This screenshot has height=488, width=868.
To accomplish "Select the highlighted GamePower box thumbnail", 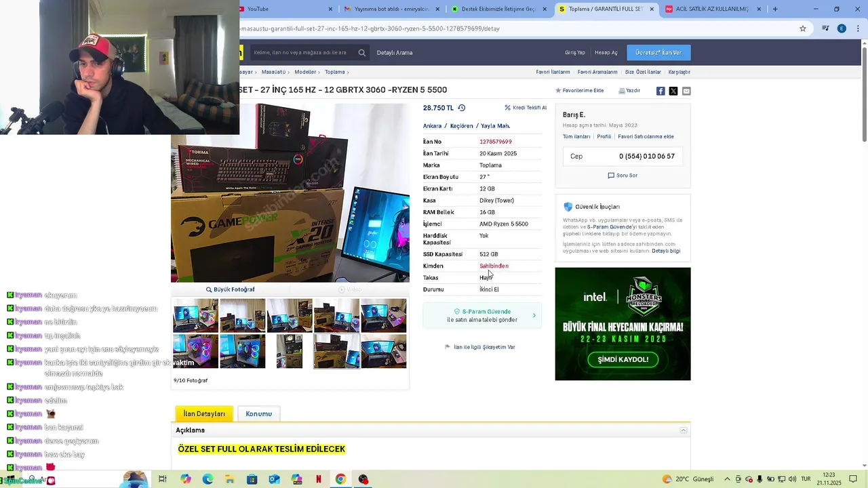I will [336, 351].
